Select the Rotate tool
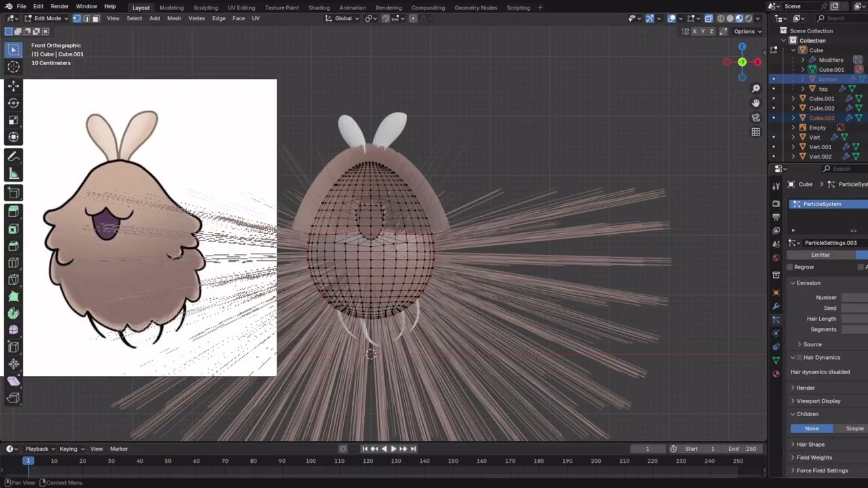Viewport: 868px width, 488px height. pos(14,103)
